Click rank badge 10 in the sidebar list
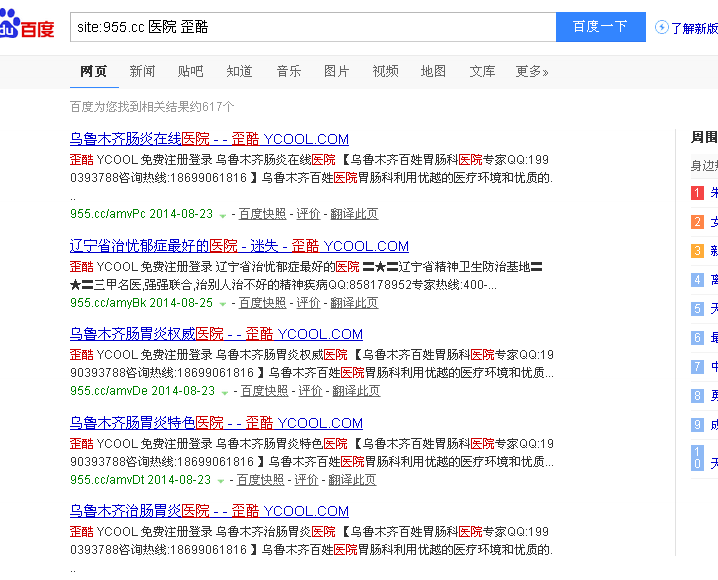 click(x=697, y=458)
